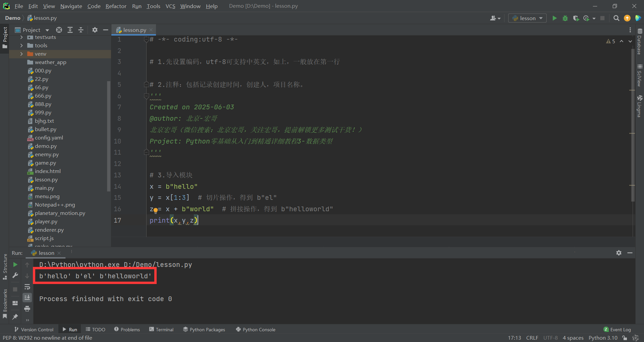
Task: Select main.py in the Project tree
Action: (44, 188)
